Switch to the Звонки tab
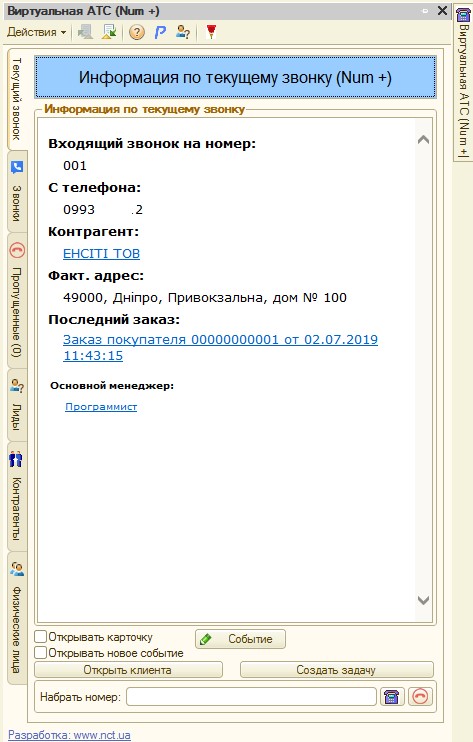The image size is (473, 742). coord(17,192)
